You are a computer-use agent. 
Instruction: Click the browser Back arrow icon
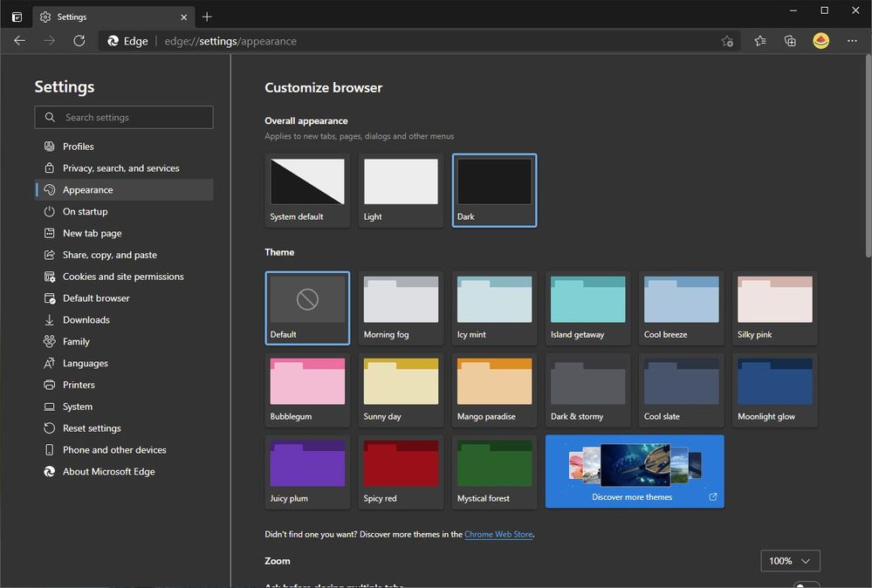(x=20, y=41)
